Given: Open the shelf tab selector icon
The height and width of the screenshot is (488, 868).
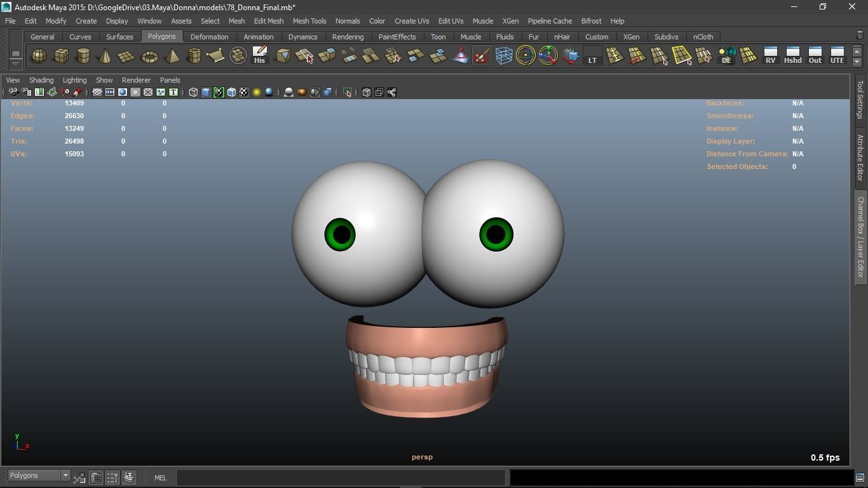Looking at the screenshot, I should [x=16, y=53].
